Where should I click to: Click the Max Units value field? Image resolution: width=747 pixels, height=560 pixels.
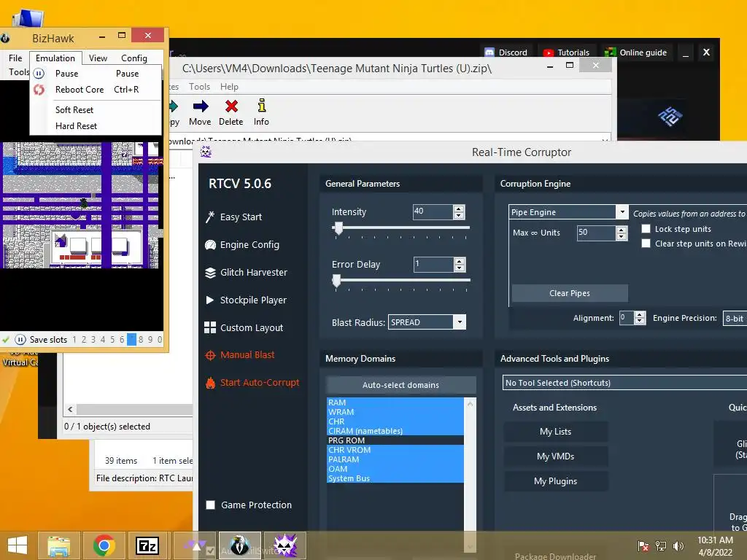point(596,233)
